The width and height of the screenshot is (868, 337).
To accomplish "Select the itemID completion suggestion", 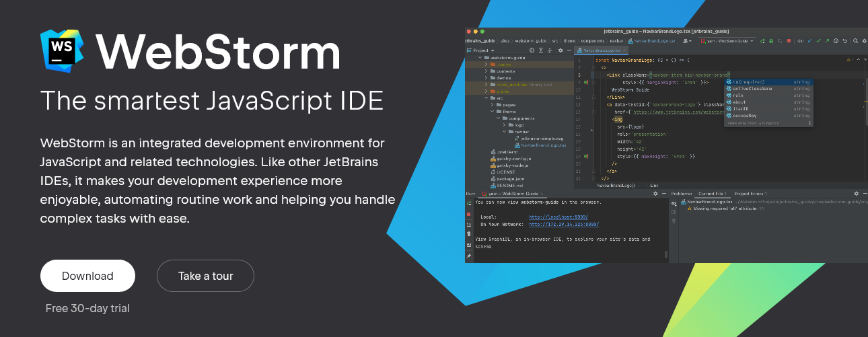I will tap(768, 108).
